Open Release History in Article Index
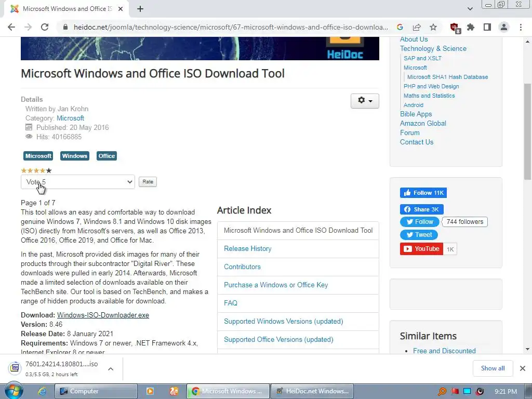 248,249
